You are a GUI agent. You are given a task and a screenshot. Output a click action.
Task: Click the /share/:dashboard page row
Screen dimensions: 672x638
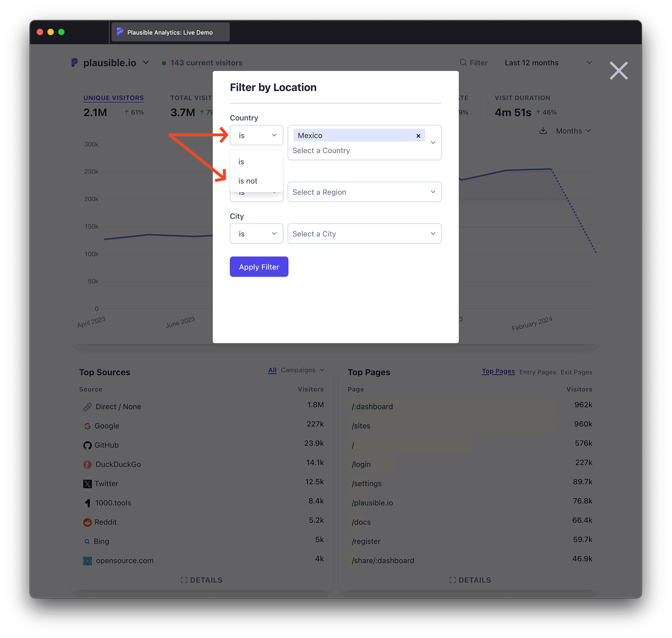[470, 561]
